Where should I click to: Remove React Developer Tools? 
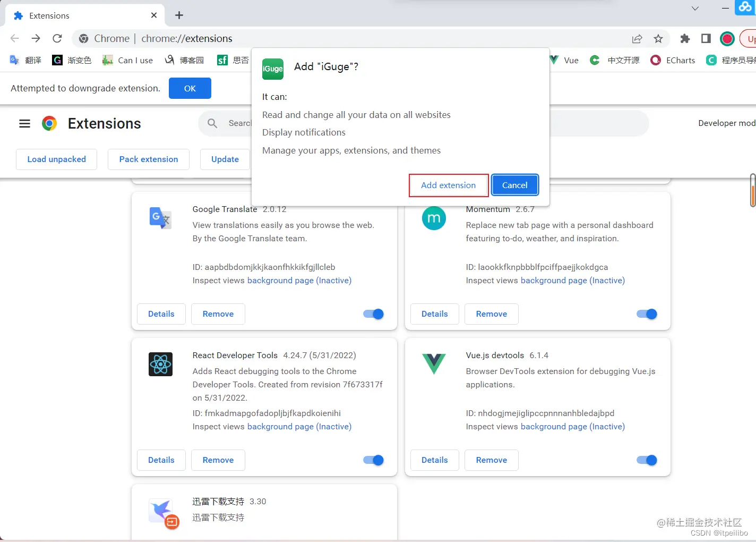pyautogui.click(x=218, y=460)
